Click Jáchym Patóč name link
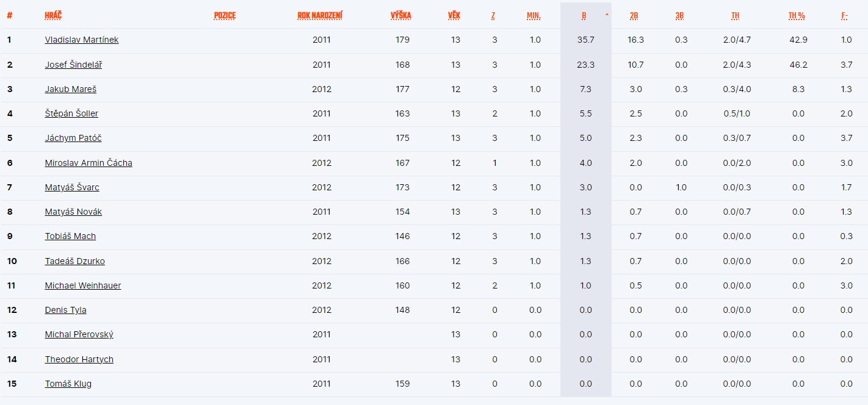This screenshot has width=868, height=405. click(73, 138)
